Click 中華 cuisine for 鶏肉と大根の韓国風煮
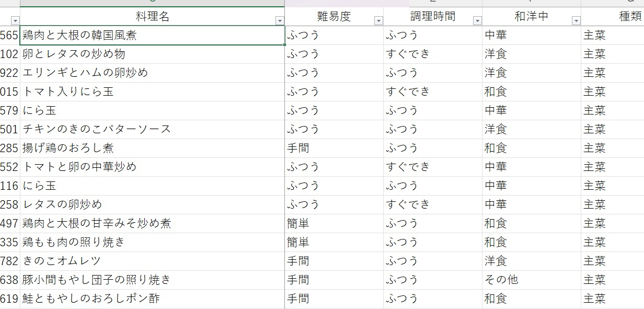 [532, 36]
